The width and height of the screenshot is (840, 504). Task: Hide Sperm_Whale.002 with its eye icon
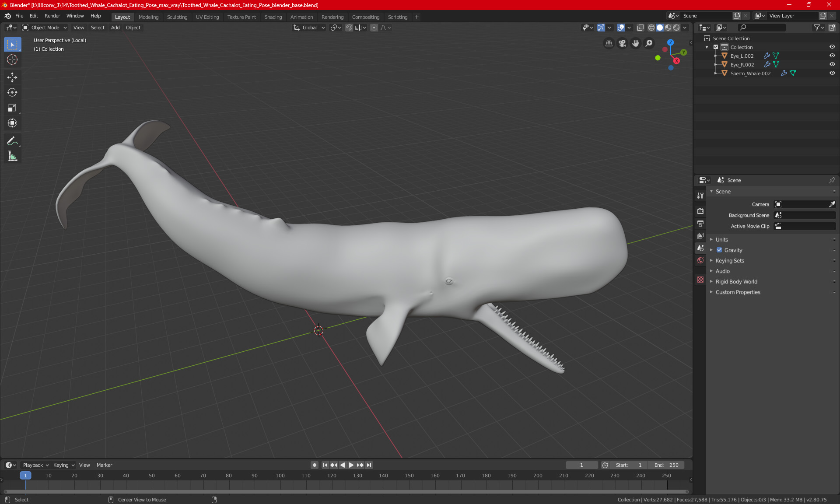pos(832,73)
